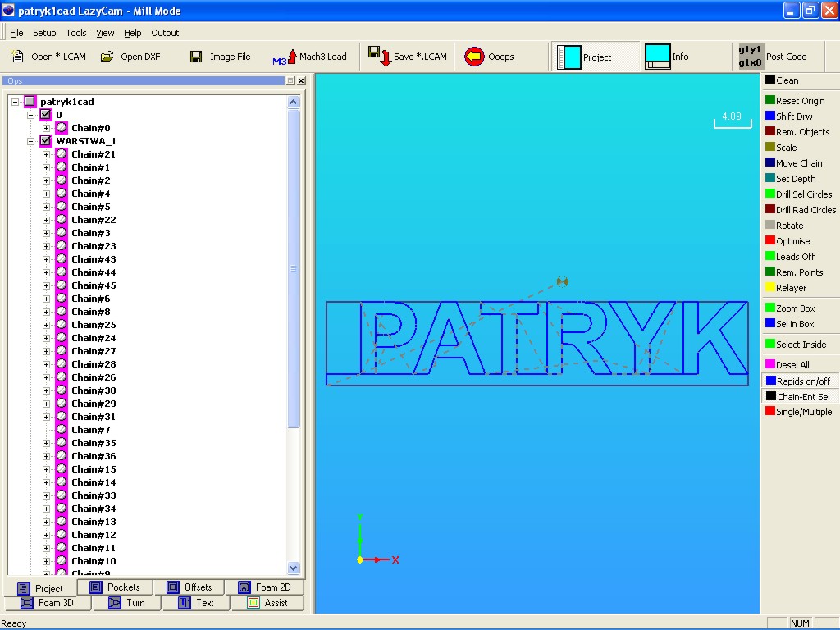Image resolution: width=840 pixels, height=630 pixels.
Task: Click the tool position marker above PATRYK
Action: point(562,281)
